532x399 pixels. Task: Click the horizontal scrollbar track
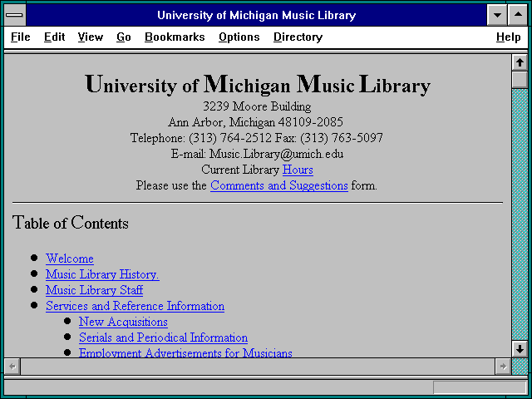(x=258, y=367)
